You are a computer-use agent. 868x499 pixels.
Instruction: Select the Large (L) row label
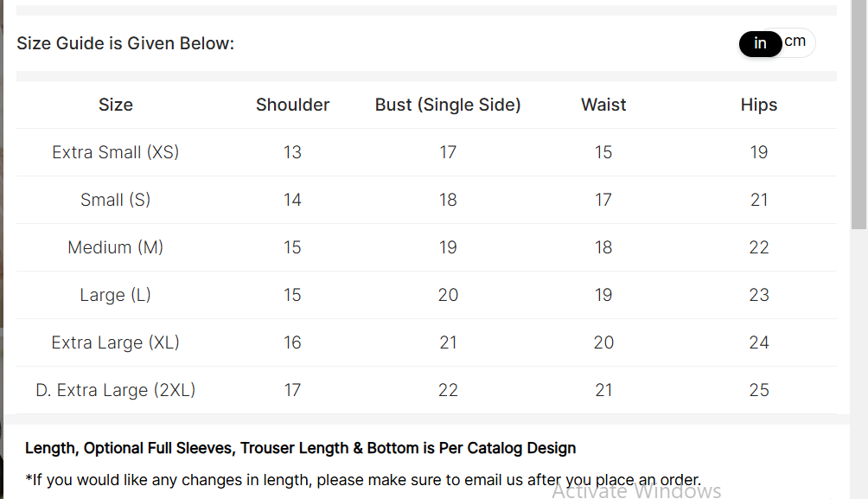point(116,295)
